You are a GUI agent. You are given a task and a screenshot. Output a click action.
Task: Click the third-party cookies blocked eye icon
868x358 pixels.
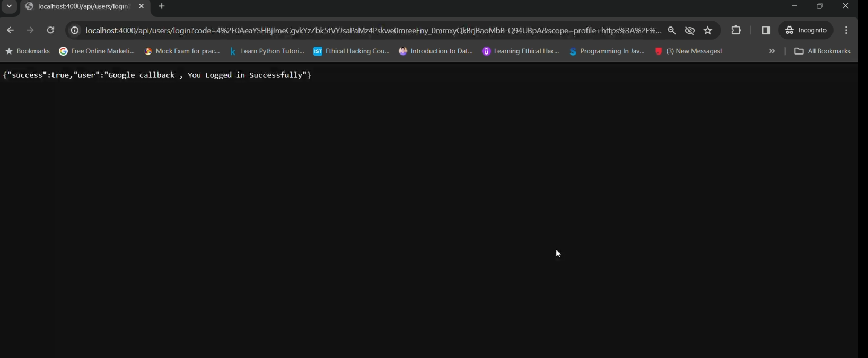pyautogui.click(x=690, y=31)
